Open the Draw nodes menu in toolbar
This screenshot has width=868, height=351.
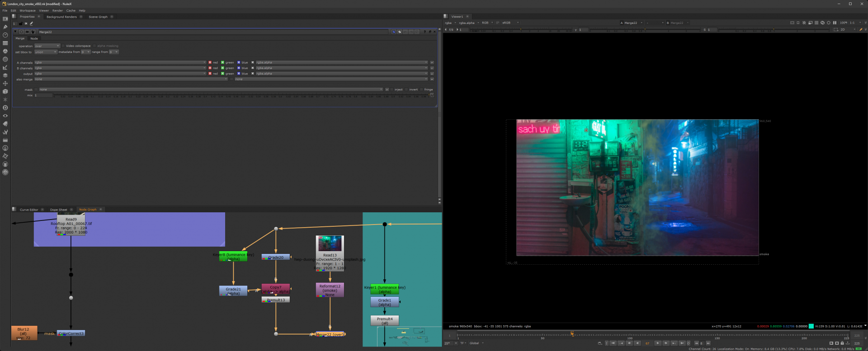[5, 27]
